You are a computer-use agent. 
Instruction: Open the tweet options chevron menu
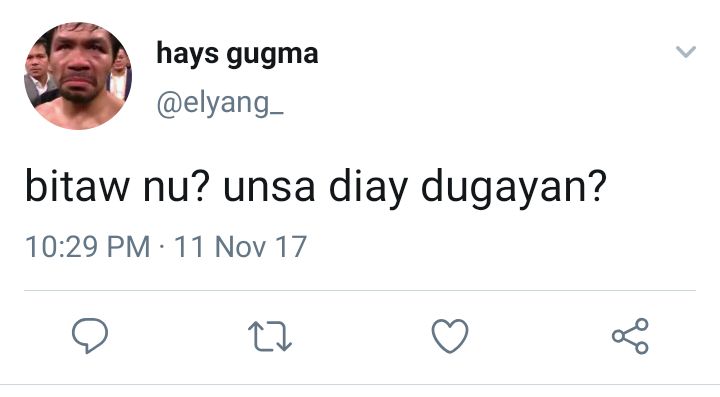point(686,51)
